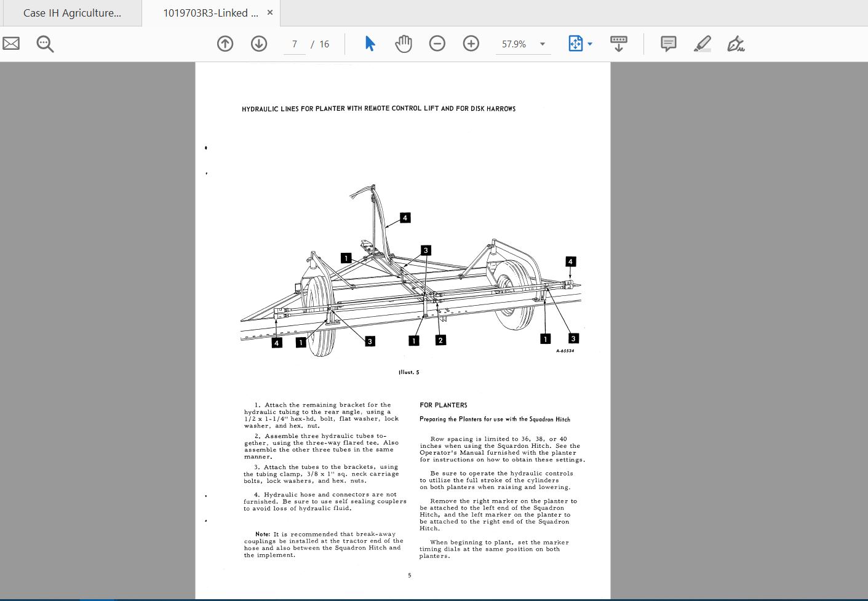Click the page number input field
The width and height of the screenshot is (868, 601).
pos(295,44)
